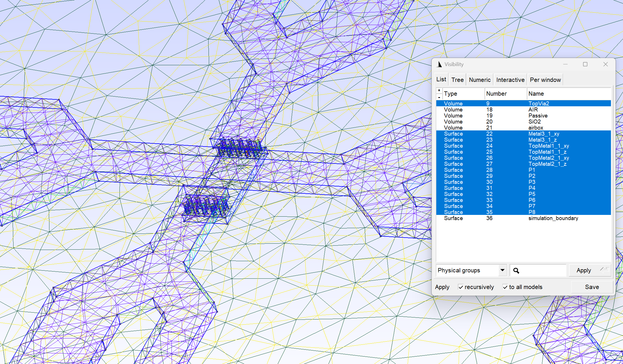Viewport: 623px width, 364px height.
Task: Click the asterisk select-all button
Action: click(439, 91)
